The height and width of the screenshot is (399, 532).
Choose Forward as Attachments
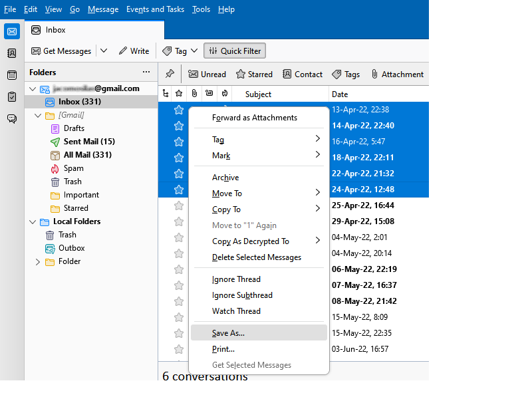(259, 118)
